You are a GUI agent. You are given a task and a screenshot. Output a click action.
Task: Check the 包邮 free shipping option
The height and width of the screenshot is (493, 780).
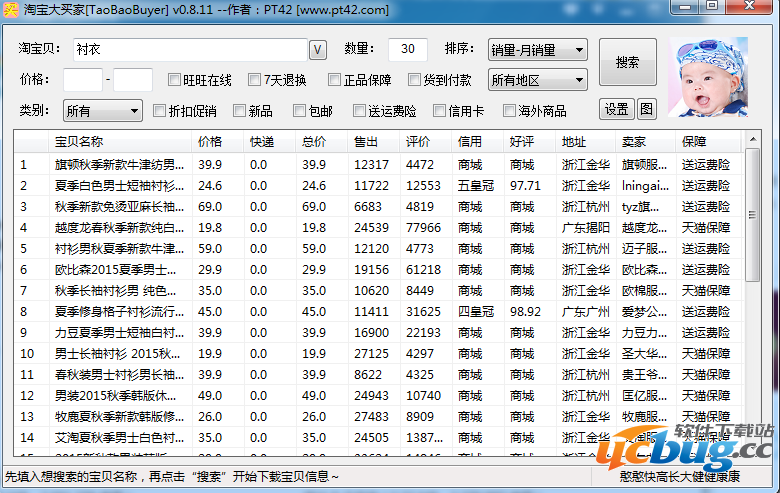coord(299,110)
